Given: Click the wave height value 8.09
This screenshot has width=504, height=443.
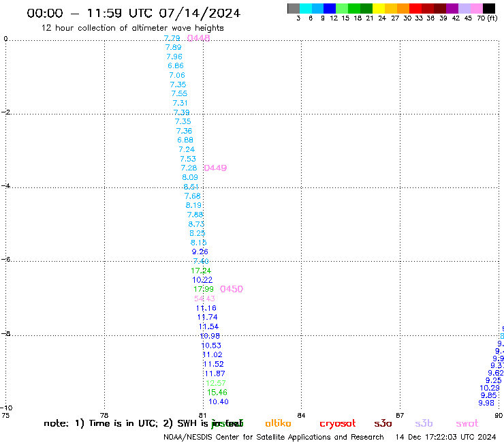Looking at the screenshot, I should [x=190, y=177].
